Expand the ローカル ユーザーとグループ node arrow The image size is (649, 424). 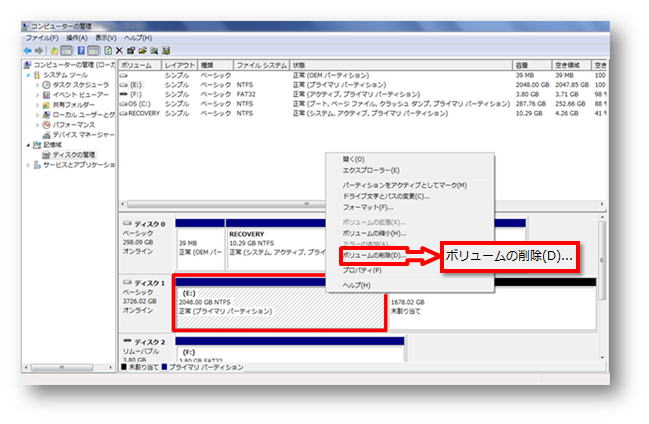37,115
